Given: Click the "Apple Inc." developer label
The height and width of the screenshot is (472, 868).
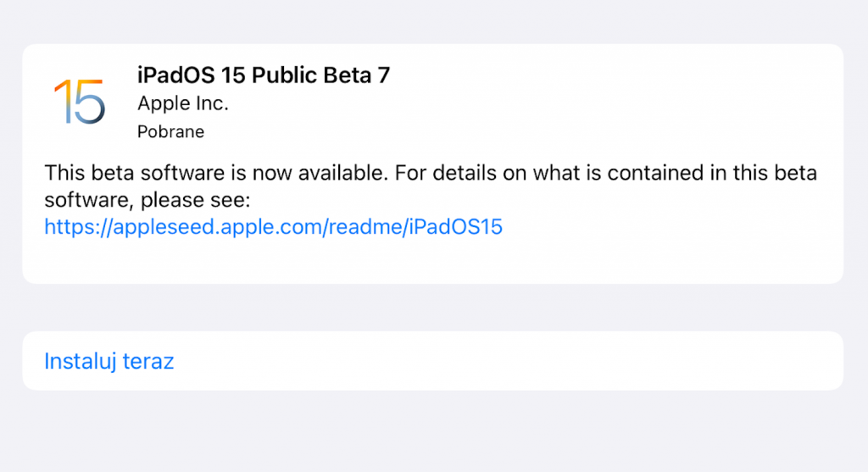Looking at the screenshot, I should pyautogui.click(x=183, y=103).
